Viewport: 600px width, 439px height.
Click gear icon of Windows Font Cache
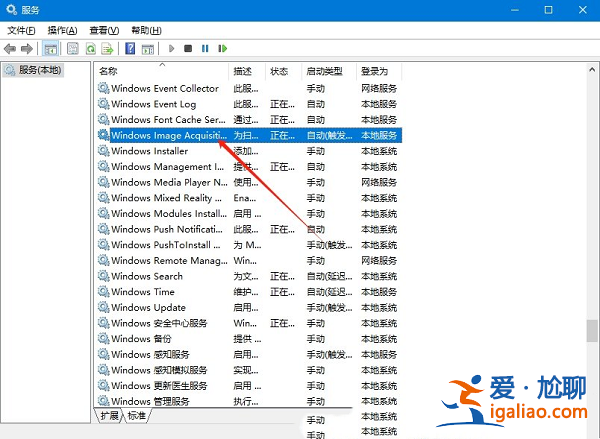103,119
